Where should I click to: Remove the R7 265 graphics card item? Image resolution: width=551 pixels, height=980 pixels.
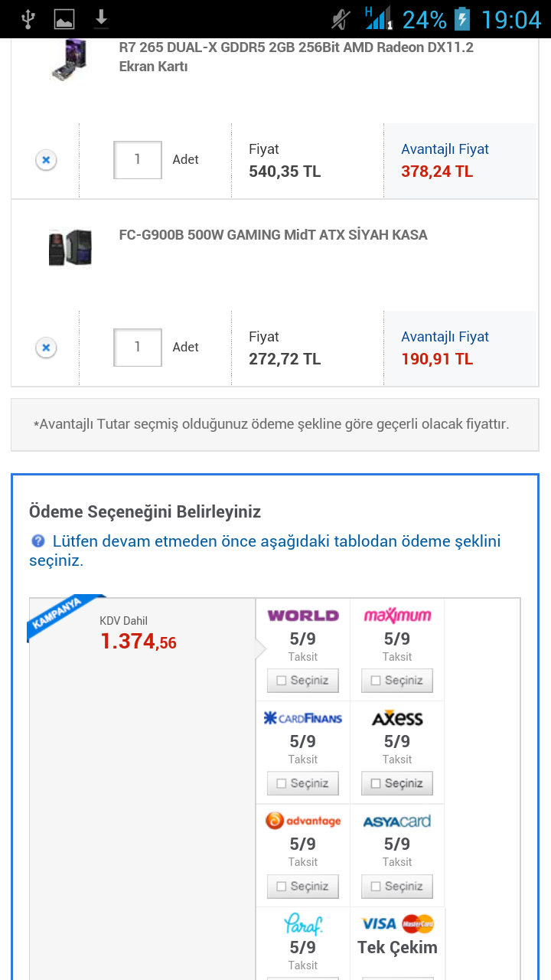pyautogui.click(x=46, y=160)
